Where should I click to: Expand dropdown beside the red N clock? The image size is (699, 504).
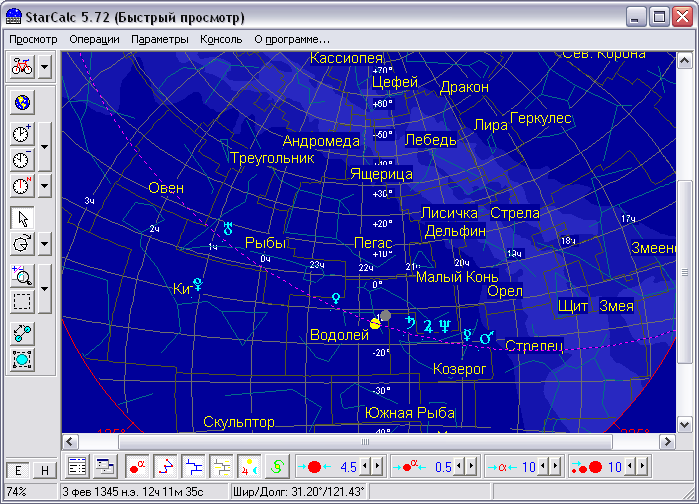pos(46,186)
